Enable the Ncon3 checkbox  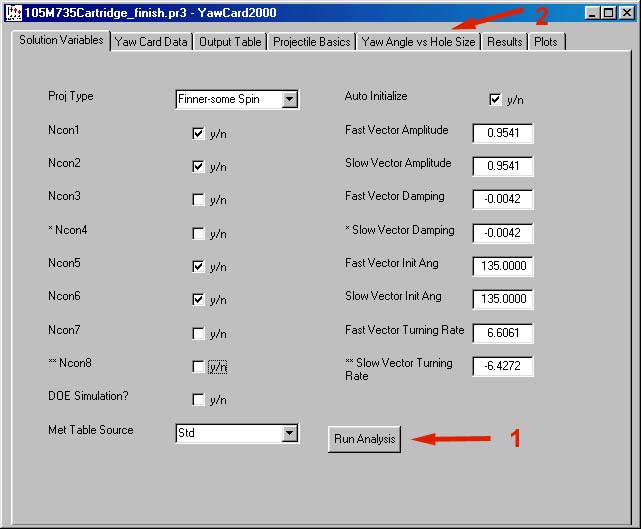click(x=198, y=200)
